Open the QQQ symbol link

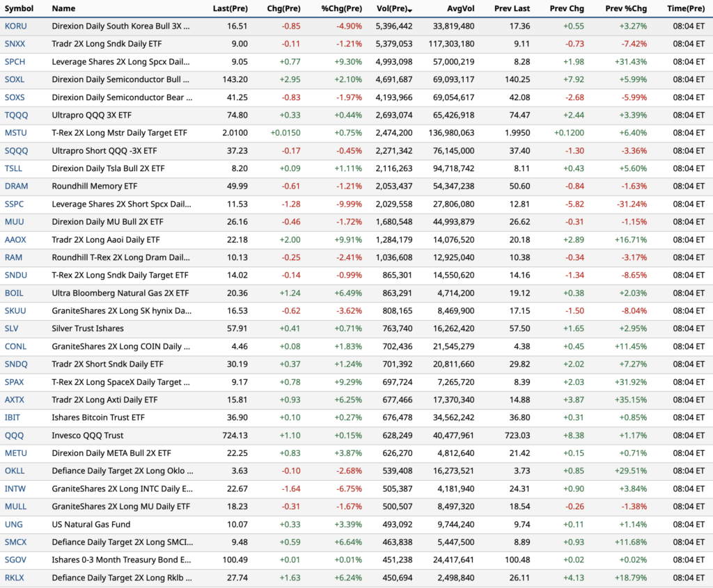14,436
